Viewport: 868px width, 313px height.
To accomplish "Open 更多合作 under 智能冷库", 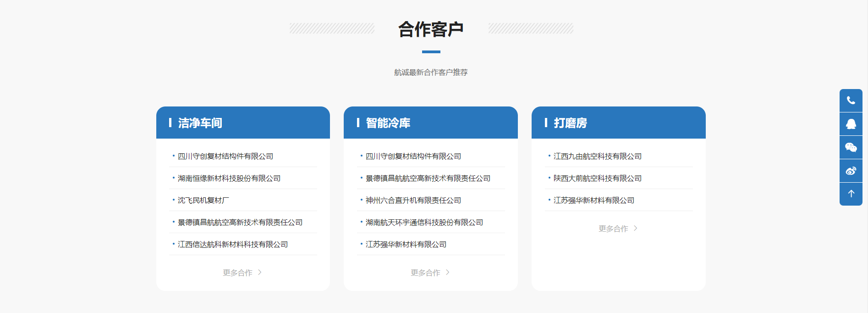I will pyautogui.click(x=430, y=273).
